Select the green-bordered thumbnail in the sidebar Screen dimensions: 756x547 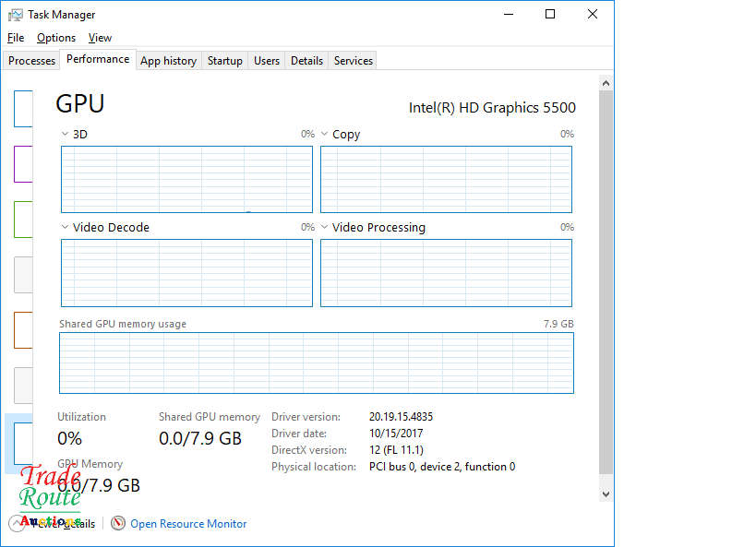[x=23, y=220]
